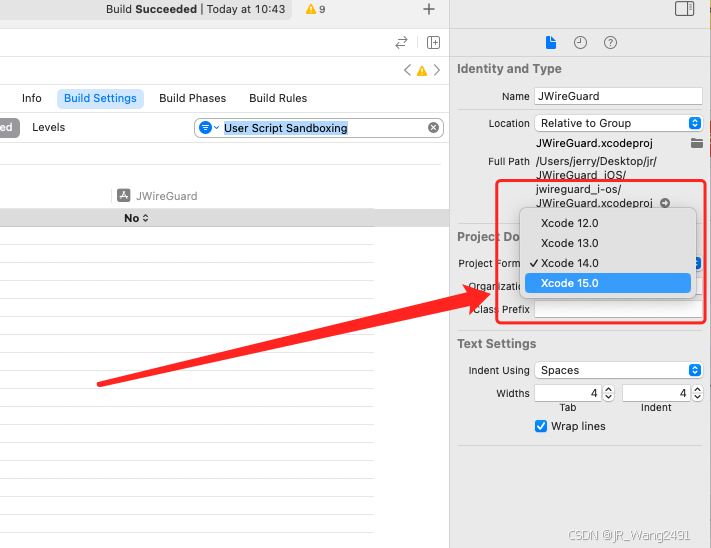Toggle the inspector sidebar panel icon

pyautogui.click(x=684, y=9)
